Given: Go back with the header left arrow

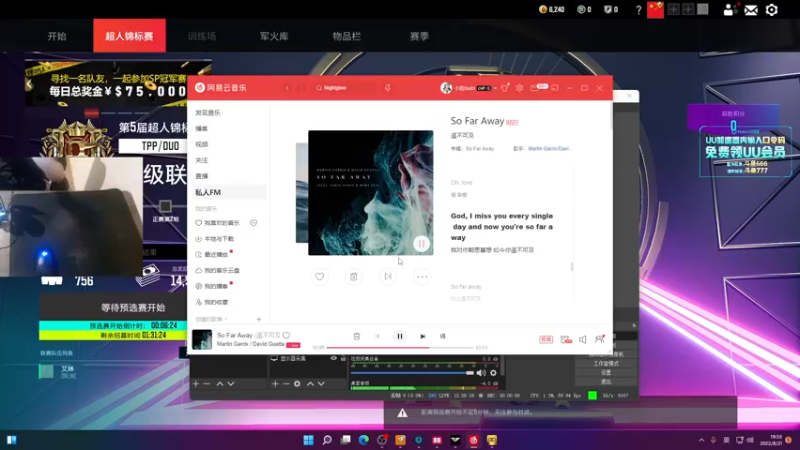Looking at the screenshot, I should tap(287, 88).
